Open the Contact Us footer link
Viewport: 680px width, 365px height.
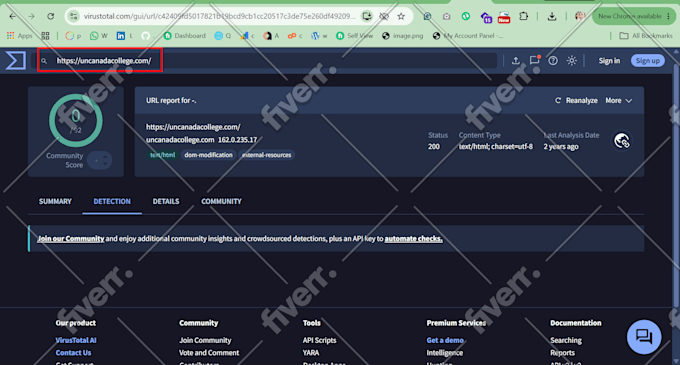73,353
